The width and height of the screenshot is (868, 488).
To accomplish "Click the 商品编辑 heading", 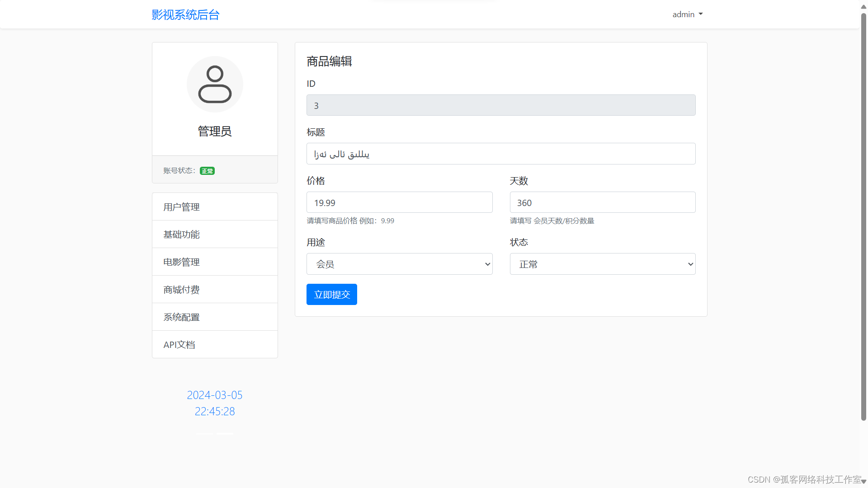I will click(329, 61).
